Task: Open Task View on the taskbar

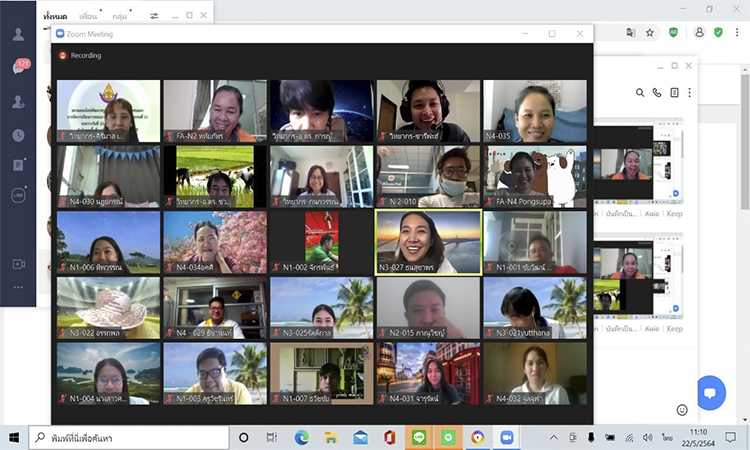Action: click(272, 438)
